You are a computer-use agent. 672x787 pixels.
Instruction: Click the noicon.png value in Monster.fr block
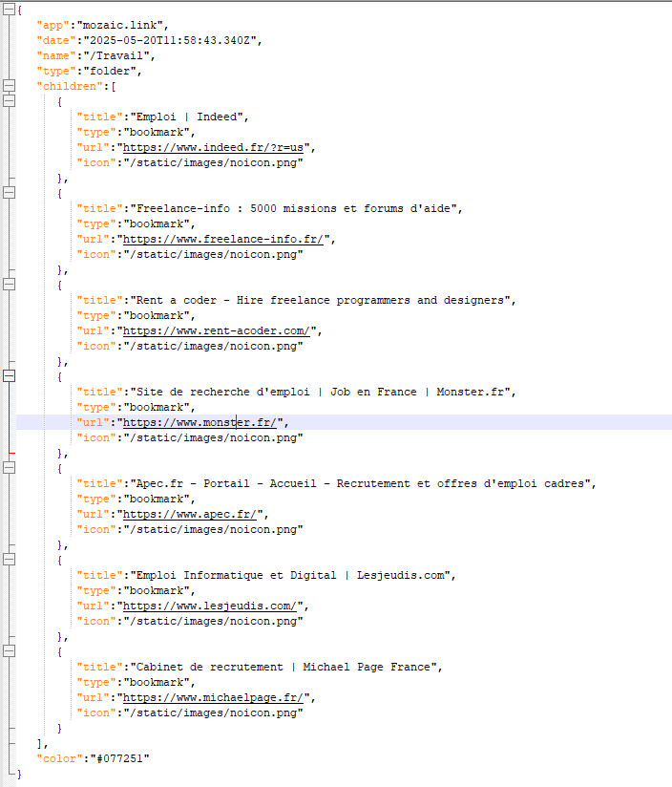click(x=213, y=438)
